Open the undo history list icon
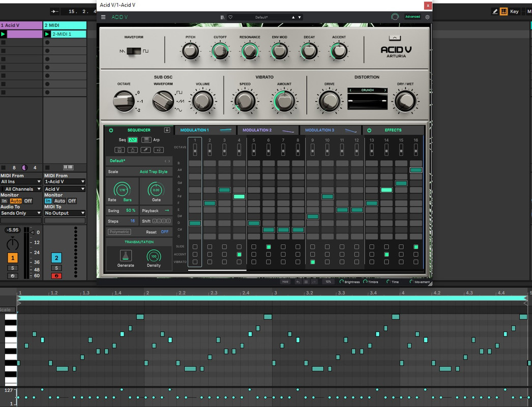Image resolution: width=532 pixels, height=407 pixels. 306,282
